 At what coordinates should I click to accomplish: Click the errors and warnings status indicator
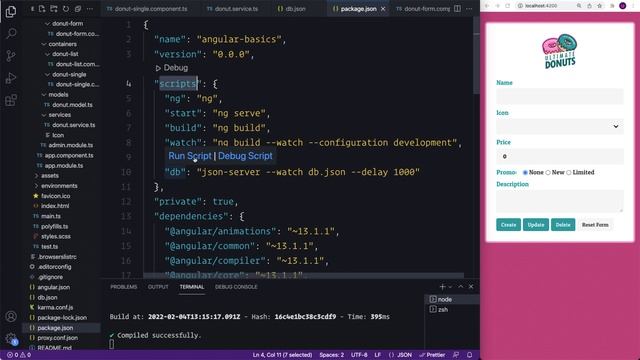coord(19,355)
